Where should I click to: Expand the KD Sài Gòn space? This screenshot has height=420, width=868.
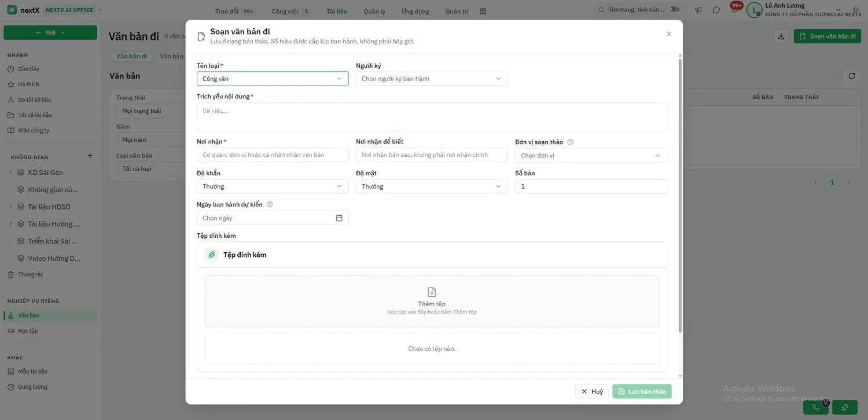[10, 172]
